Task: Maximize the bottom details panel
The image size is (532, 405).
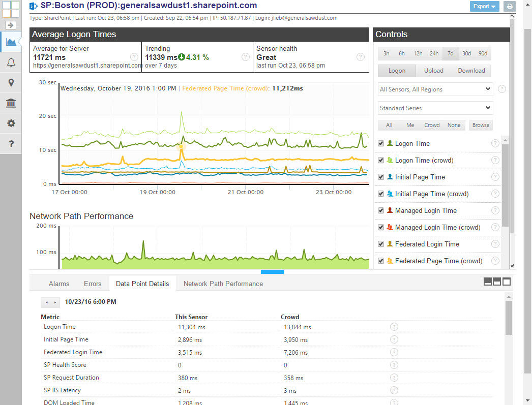Action: coord(507,282)
